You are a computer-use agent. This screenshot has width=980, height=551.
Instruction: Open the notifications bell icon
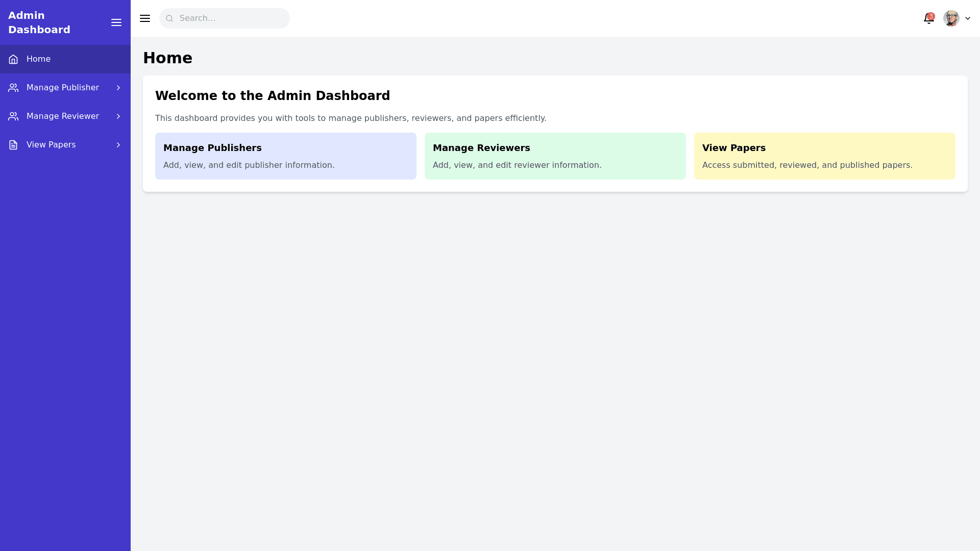pos(928,19)
